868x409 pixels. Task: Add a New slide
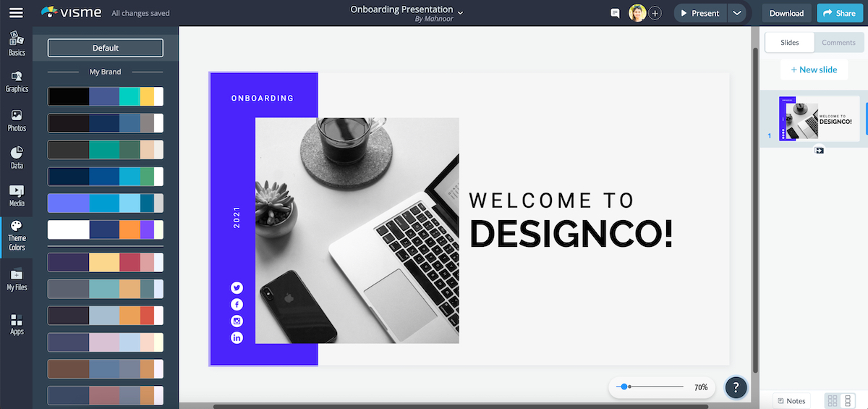[814, 69]
